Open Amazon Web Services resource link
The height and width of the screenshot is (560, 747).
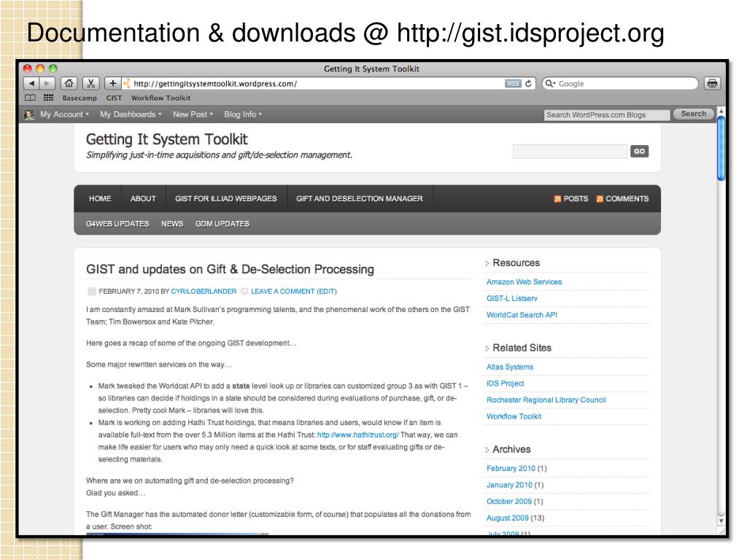524,282
